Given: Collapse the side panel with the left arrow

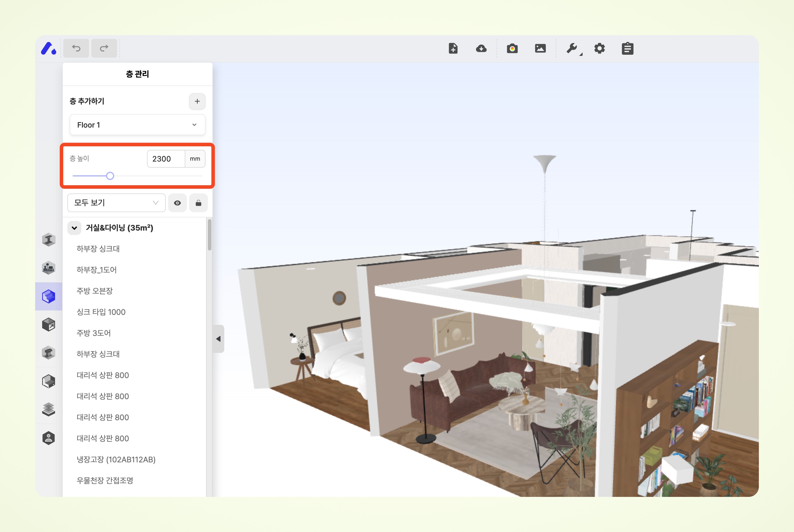Looking at the screenshot, I should tap(218, 339).
